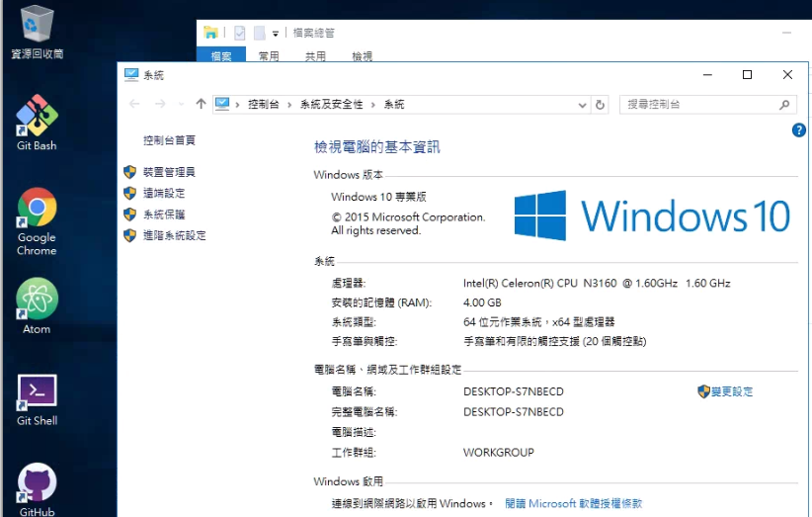Click properties checkmark icon in File Explorer toolbar

point(240,34)
